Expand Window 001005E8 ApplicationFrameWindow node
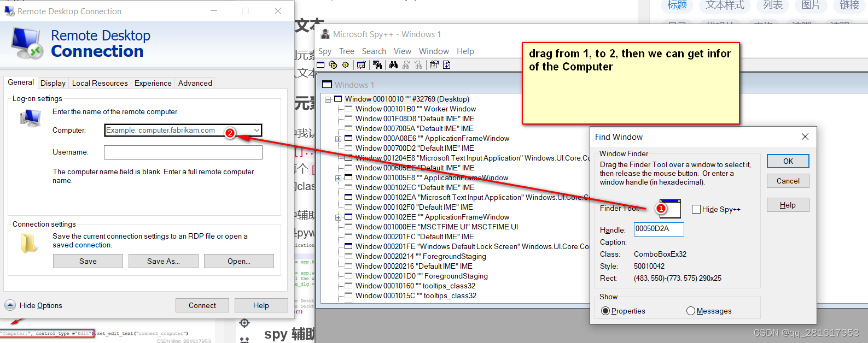Image resolution: width=868 pixels, height=343 pixels. tap(339, 178)
